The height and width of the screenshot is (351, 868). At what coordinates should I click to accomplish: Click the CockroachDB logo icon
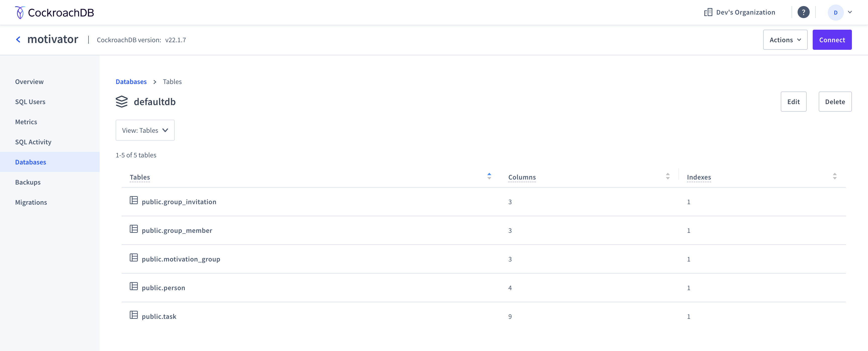click(20, 13)
